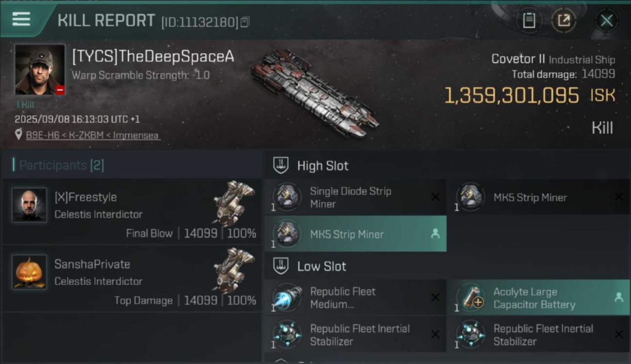The image size is (631, 364).
Task: View TheDeepSpaceA's character portrait
Action: tap(40, 70)
